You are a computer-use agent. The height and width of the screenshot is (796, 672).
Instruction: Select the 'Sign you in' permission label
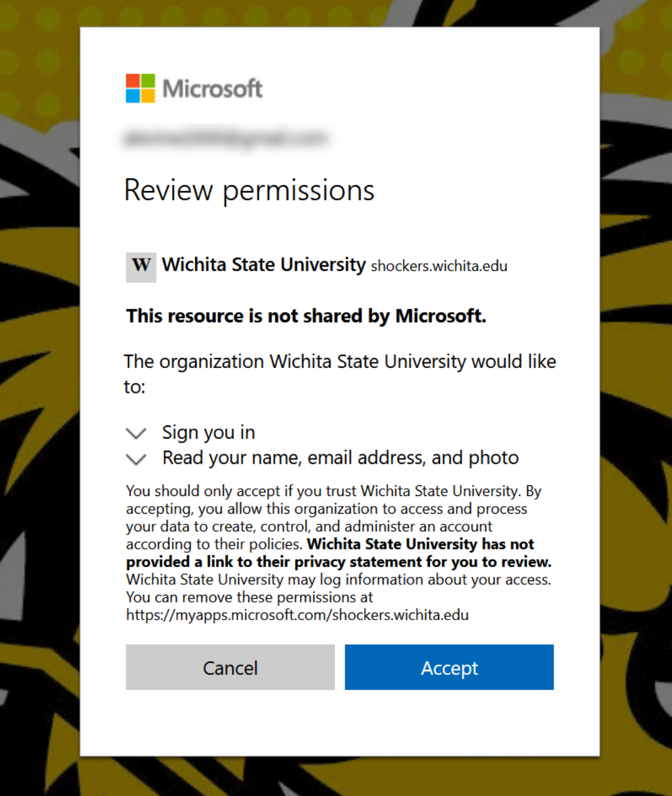pos(208,432)
